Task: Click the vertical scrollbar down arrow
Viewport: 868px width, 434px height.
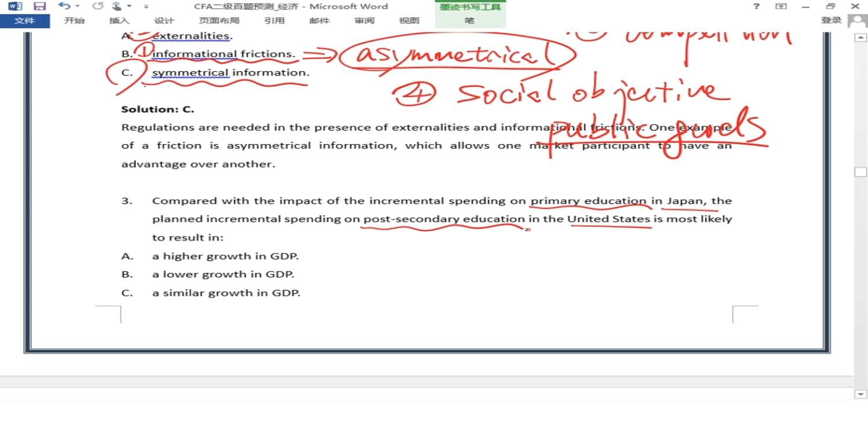Action: pyautogui.click(x=860, y=394)
